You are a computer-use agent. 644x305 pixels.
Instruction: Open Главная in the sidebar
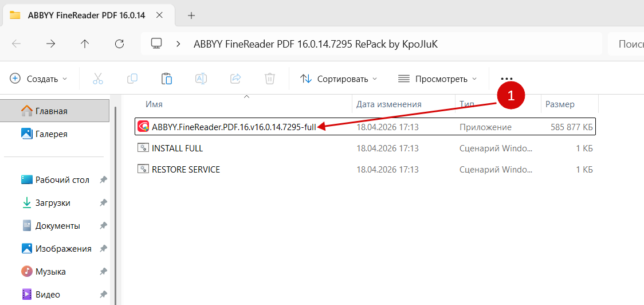click(54, 111)
